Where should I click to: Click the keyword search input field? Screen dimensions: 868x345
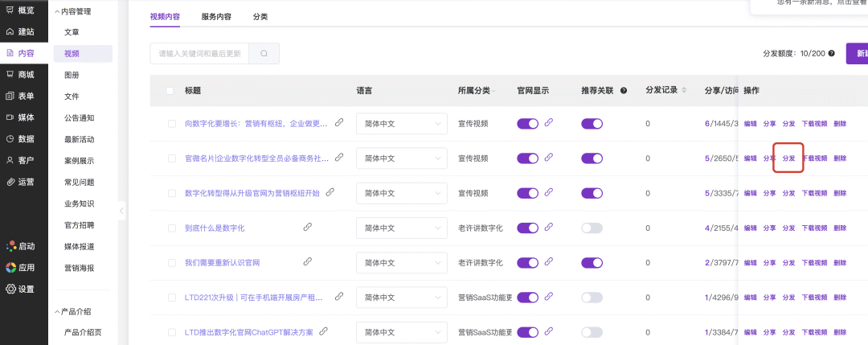(199, 54)
